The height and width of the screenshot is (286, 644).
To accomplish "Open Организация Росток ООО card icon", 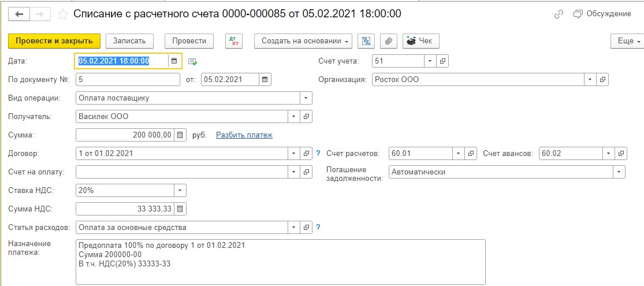I will pyautogui.click(x=602, y=79).
